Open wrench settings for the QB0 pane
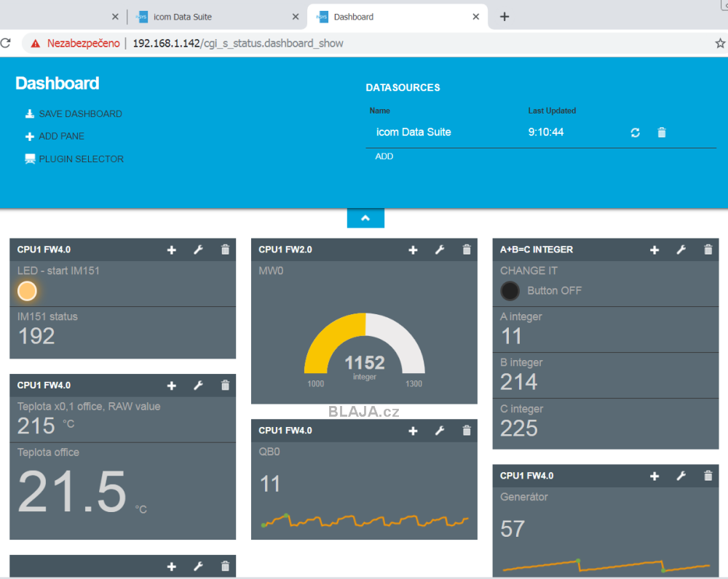Screen dimensions: 728x579 click(440, 431)
